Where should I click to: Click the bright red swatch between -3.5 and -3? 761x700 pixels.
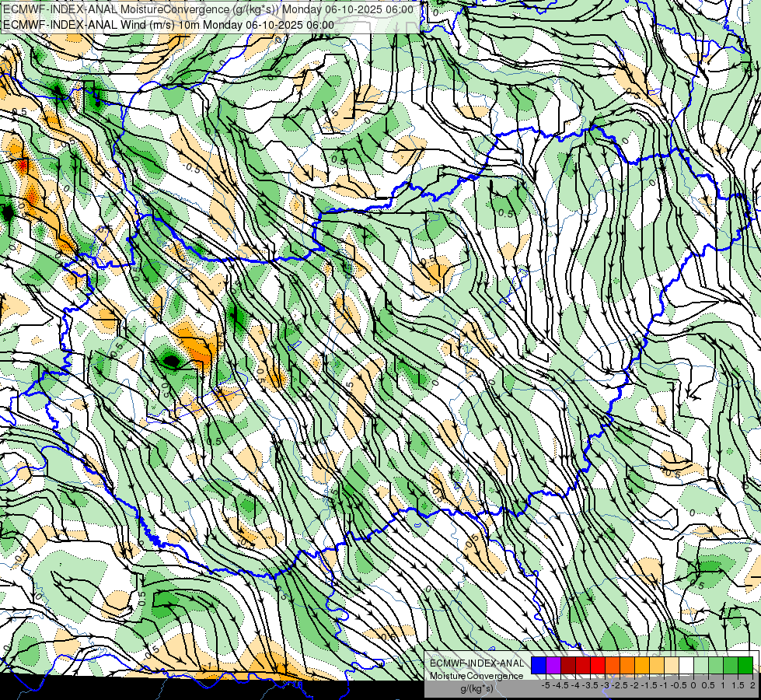(598, 666)
